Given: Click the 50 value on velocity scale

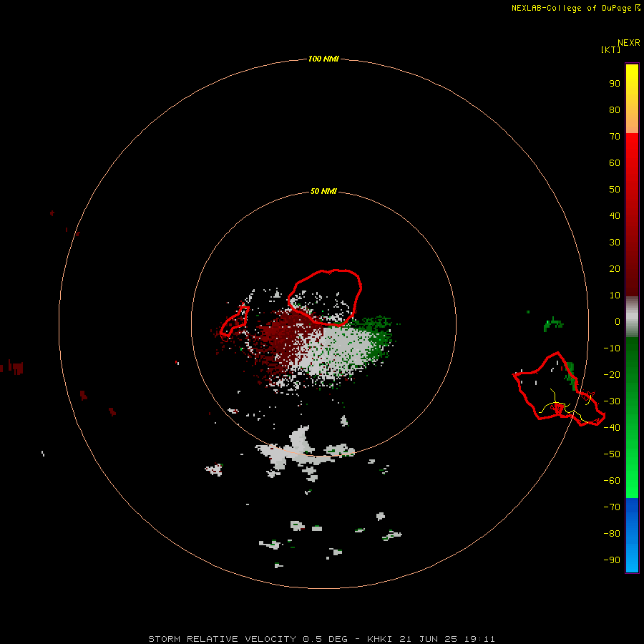Looking at the screenshot, I should [x=615, y=190].
